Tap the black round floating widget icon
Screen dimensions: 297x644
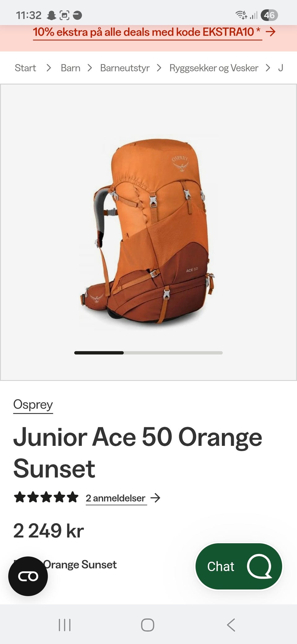(28, 576)
